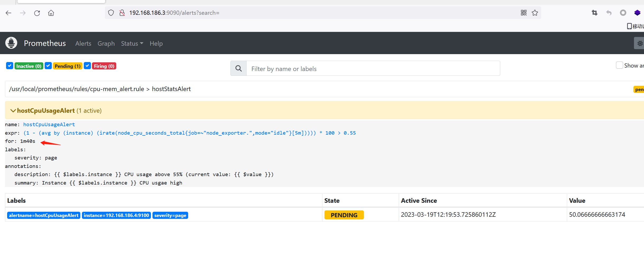Screen dimensions: 644x278
Task: Enable the Show annotations checkbox
Action: pos(619,65)
